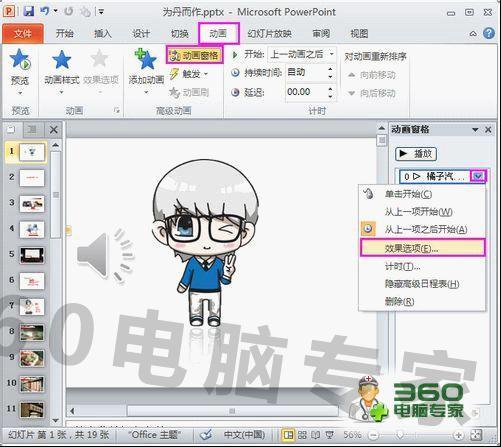Open the 开始 start timing combo box
Image resolution: width=501 pixels, height=447 pixels.
coord(302,54)
